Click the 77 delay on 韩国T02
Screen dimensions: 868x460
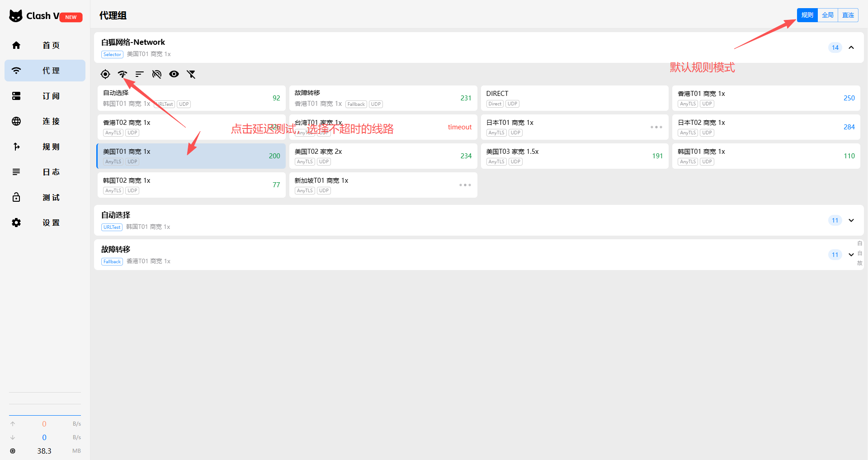[276, 185]
